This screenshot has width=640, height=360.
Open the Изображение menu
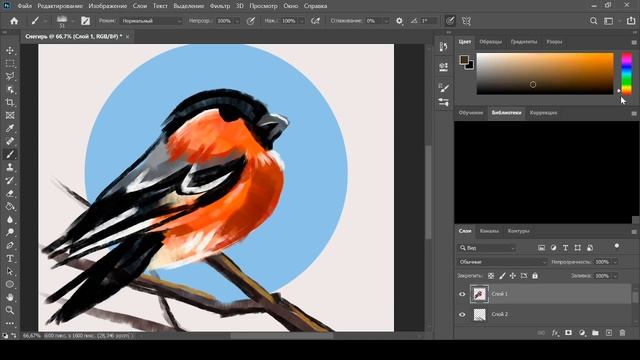[x=108, y=6]
